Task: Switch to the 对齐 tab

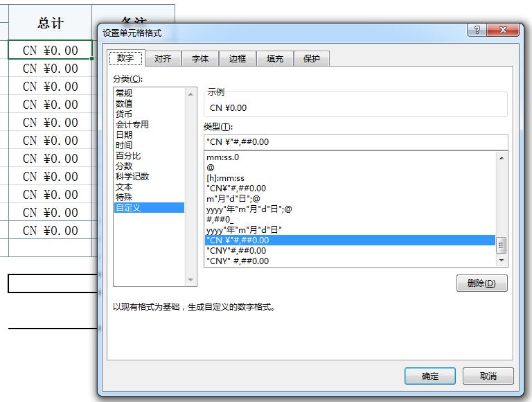Action: pos(163,59)
